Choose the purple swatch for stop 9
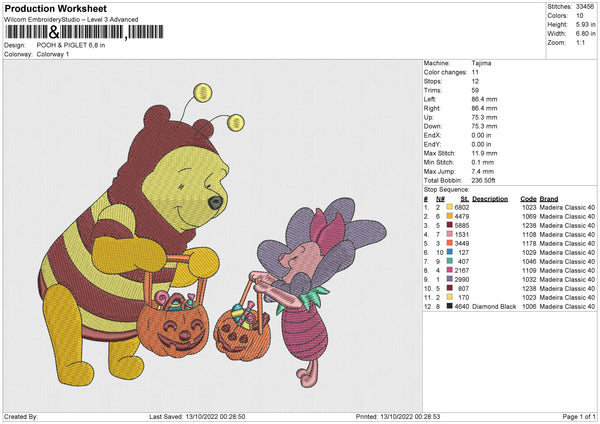Screen dimensions: 600x424 (450, 279)
